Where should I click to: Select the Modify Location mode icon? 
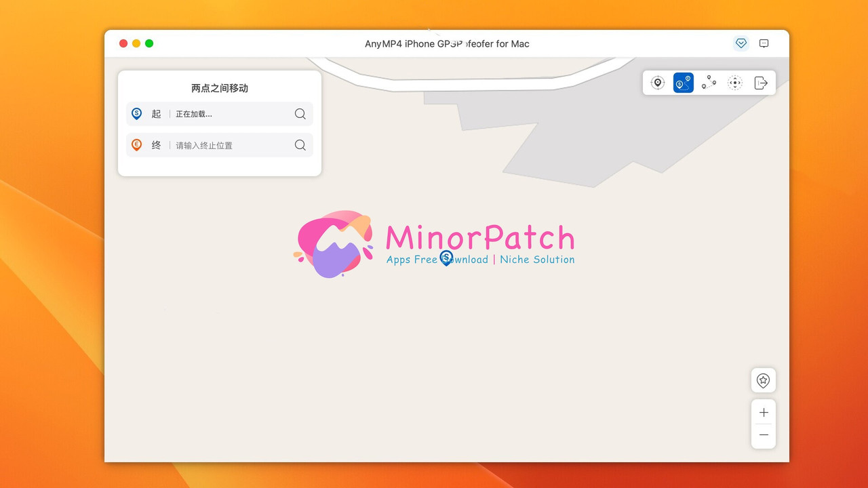pos(657,83)
